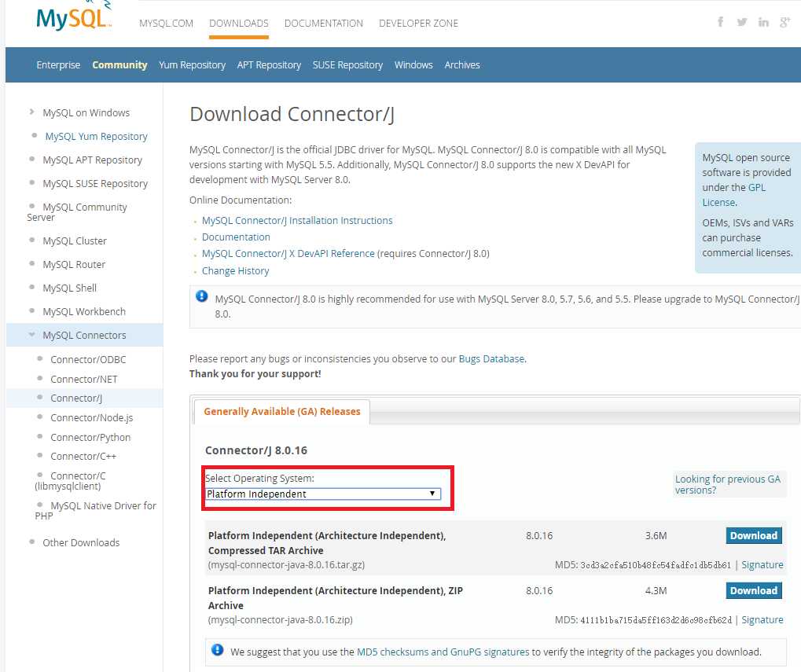
Task: Open the APT Repository menu item
Action: (x=269, y=65)
